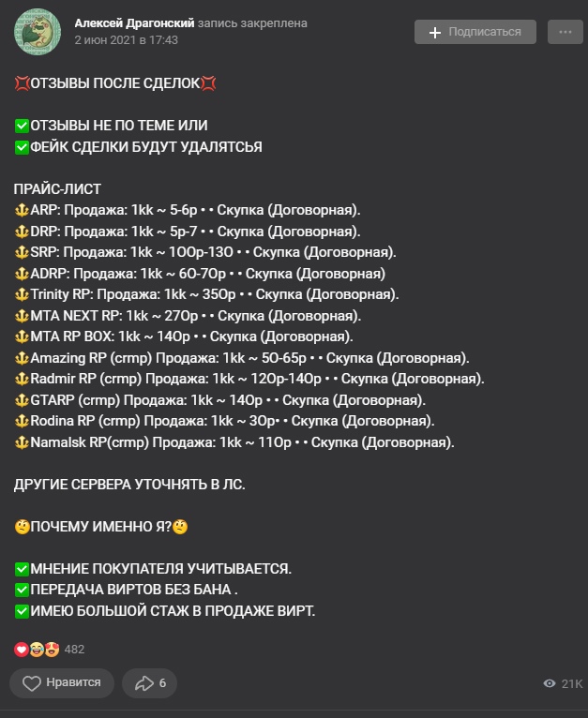Open the three-dot post options menu
588x718 pixels.
[x=565, y=32]
